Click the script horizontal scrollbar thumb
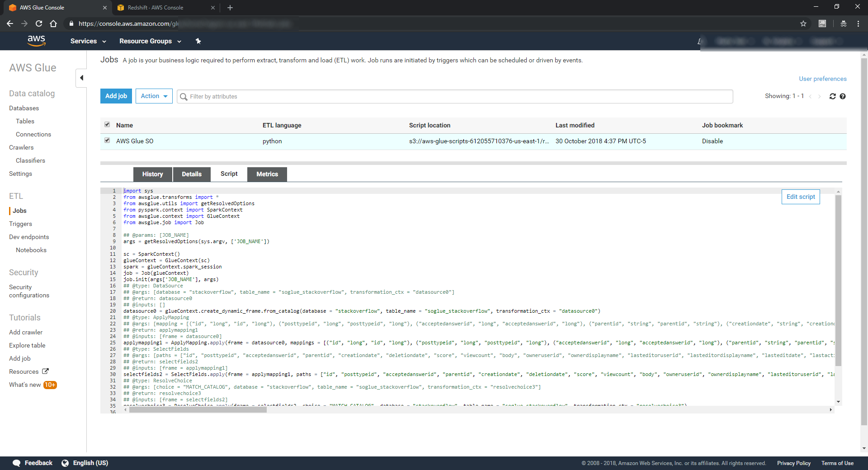 pos(198,409)
